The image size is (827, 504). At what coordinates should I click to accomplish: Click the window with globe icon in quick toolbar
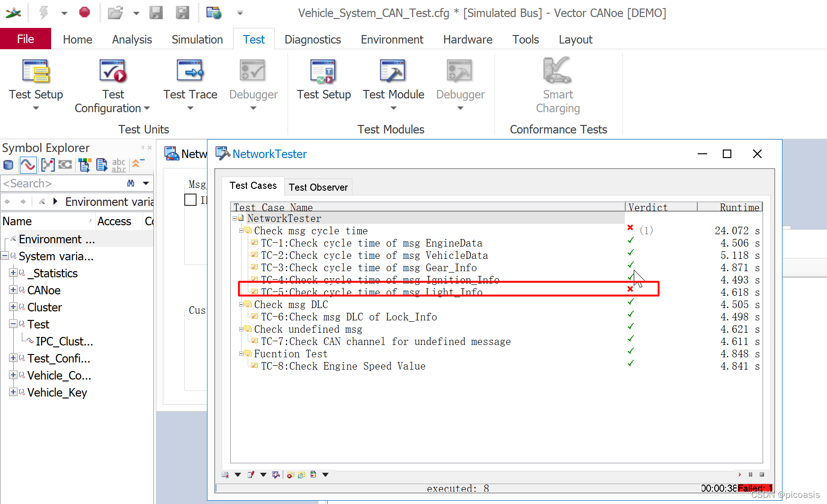click(x=214, y=13)
